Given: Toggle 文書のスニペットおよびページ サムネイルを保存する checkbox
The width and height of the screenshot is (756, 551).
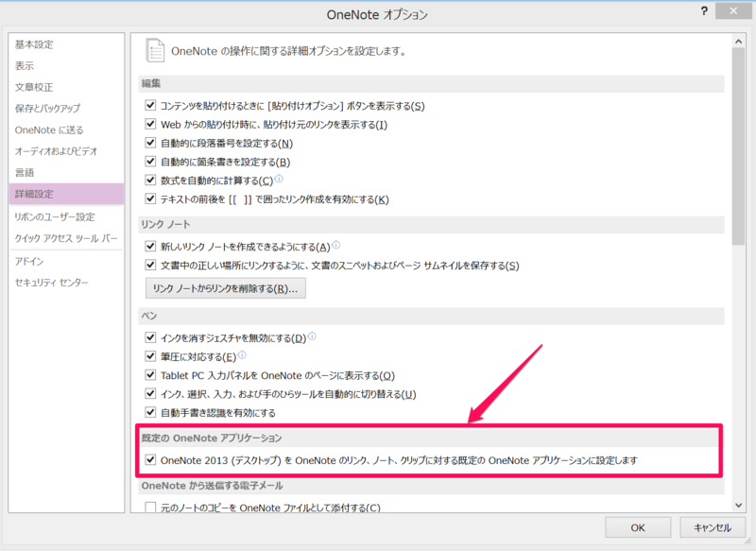Looking at the screenshot, I should (x=150, y=266).
